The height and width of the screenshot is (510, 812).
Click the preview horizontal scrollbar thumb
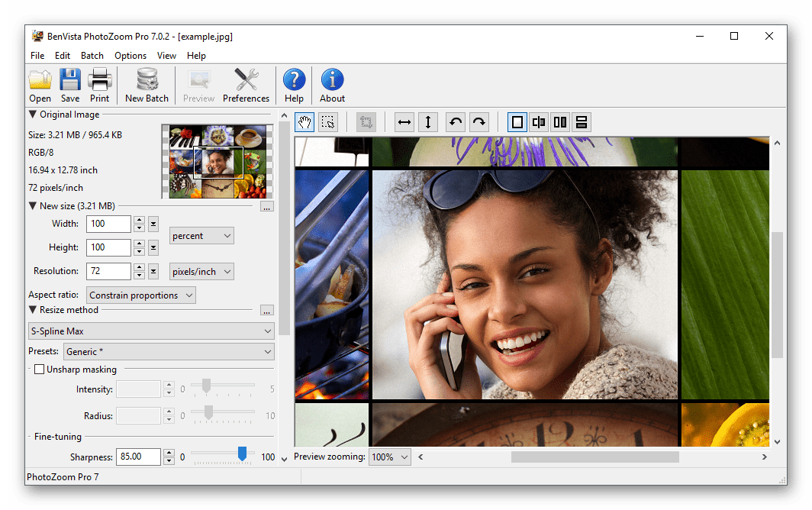coord(595,457)
